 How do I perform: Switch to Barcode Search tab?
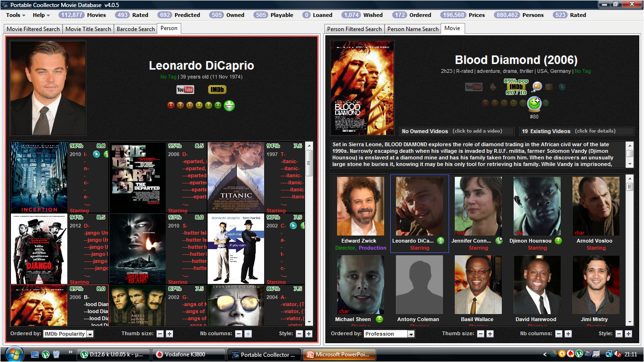[136, 29]
